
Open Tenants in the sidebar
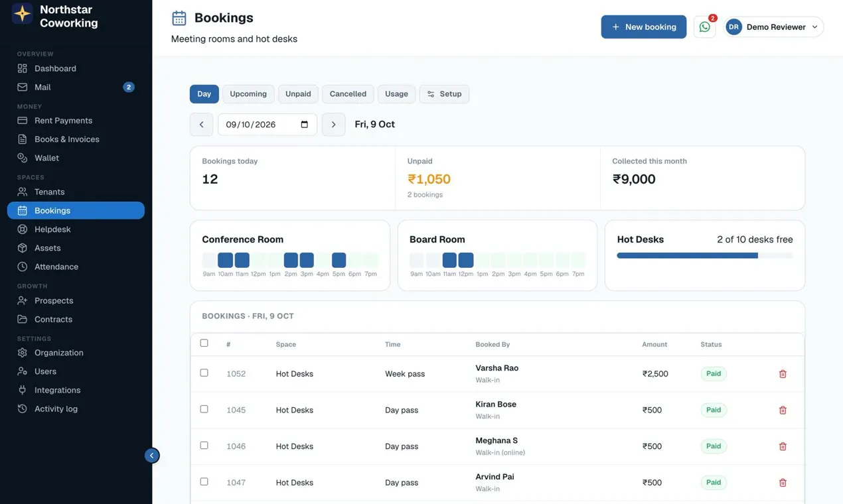pos(76,192)
